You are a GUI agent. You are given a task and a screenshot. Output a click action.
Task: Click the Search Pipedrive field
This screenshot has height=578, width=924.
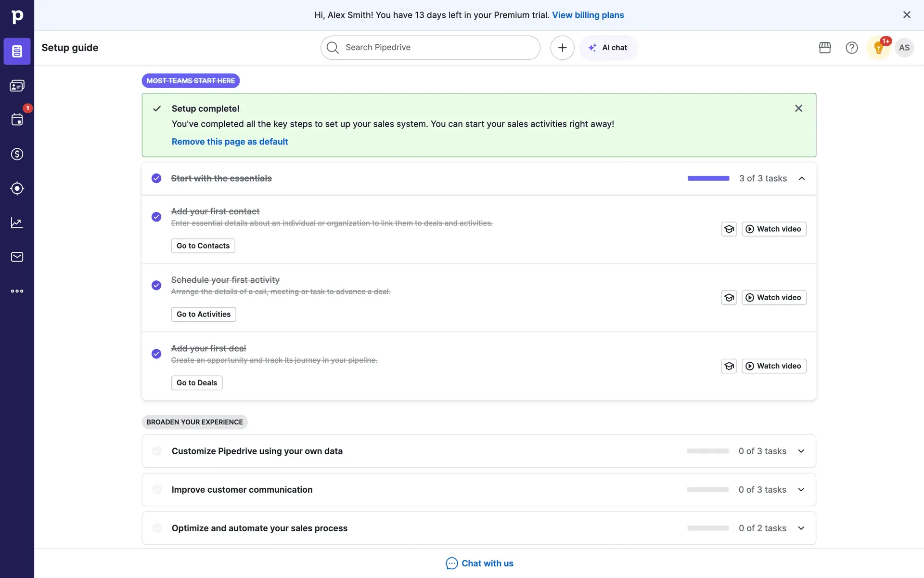[430, 48]
